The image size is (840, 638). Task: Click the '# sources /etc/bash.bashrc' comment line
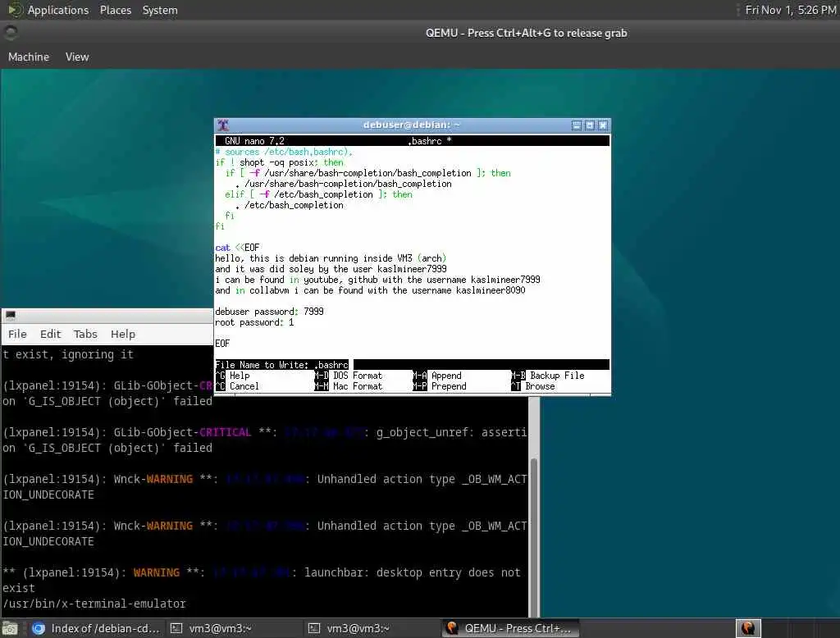pos(284,152)
